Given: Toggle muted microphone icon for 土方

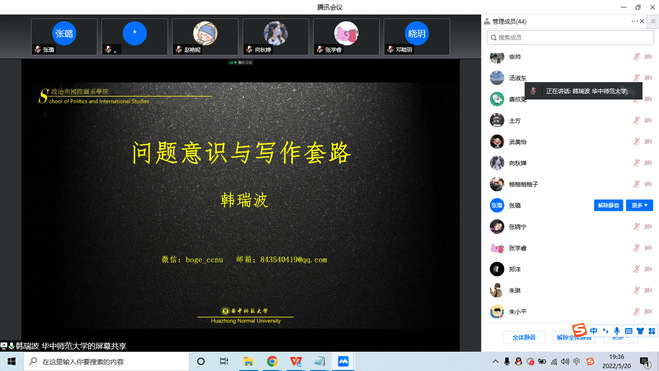Looking at the screenshot, I should point(636,121).
